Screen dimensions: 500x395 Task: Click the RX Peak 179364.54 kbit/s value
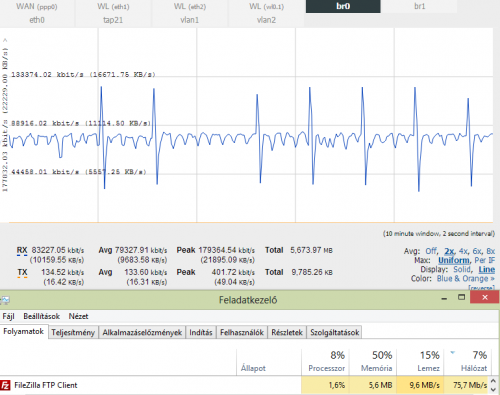click(227, 250)
